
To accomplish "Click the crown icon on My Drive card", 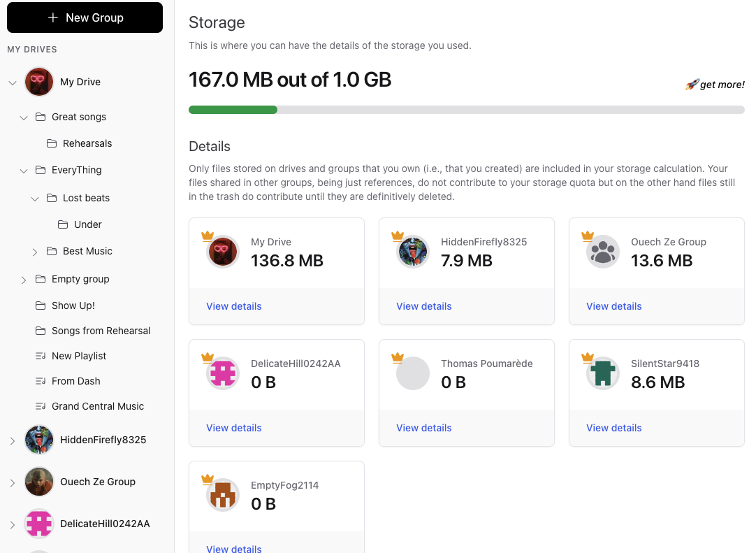I will point(207,237).
